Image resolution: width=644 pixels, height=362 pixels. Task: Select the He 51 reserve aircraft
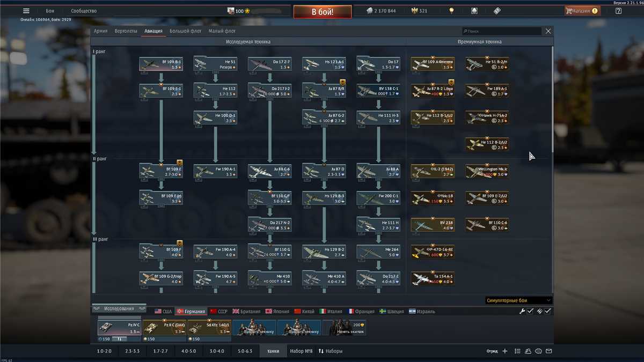tap(215, 64)
